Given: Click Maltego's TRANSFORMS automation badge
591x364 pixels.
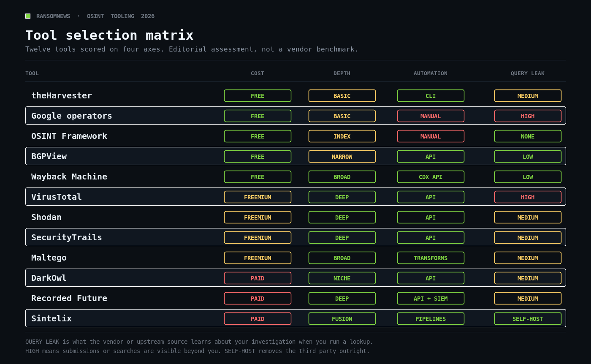Looking at the screenshot, I should pos(431,258).
